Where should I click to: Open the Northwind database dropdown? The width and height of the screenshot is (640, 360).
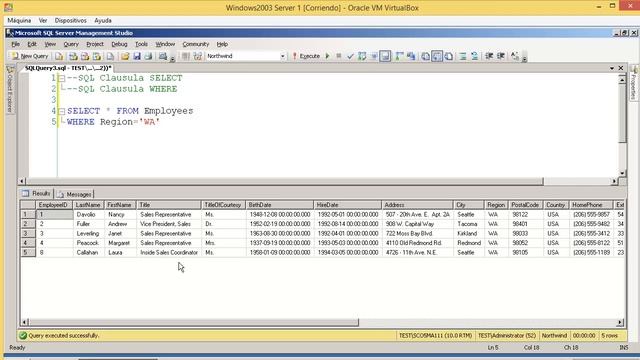[282, 56]
